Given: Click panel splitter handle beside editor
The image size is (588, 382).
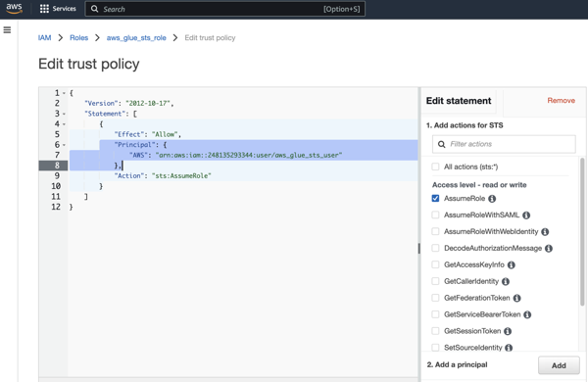Looking at the screenshot, I should [418, 248].
